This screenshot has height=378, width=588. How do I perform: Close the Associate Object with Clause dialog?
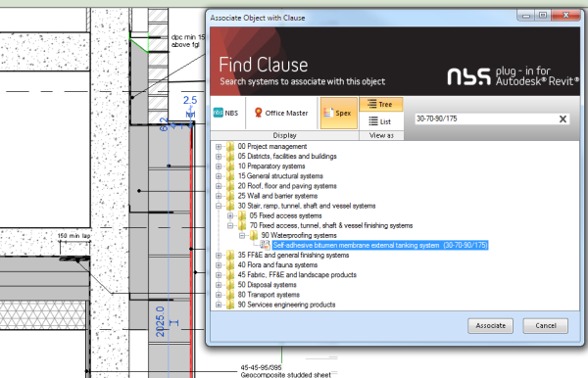[x=565, y=16]
